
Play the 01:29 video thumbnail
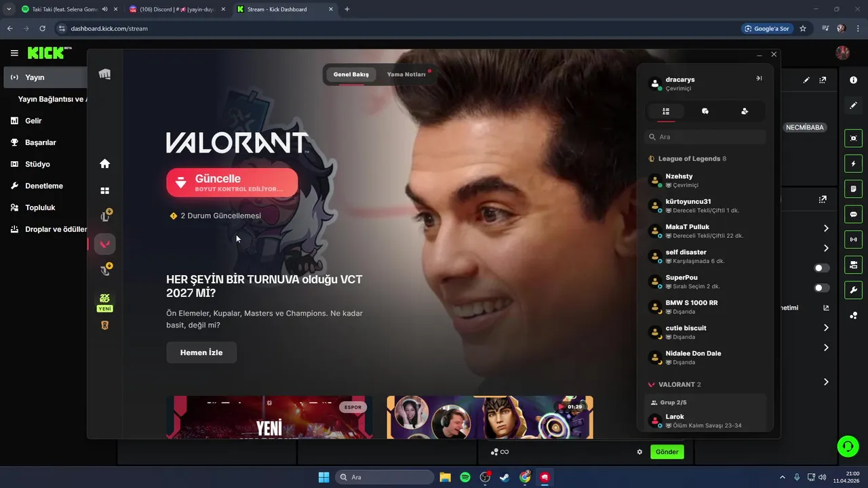point(490,418)
